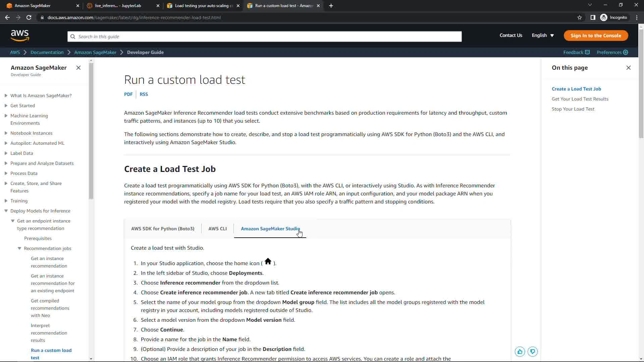Viewport: 644px width, 362px height.
Task: Select the AWS CLI tab
Action: pyautogui.click(x=217, y=229)
